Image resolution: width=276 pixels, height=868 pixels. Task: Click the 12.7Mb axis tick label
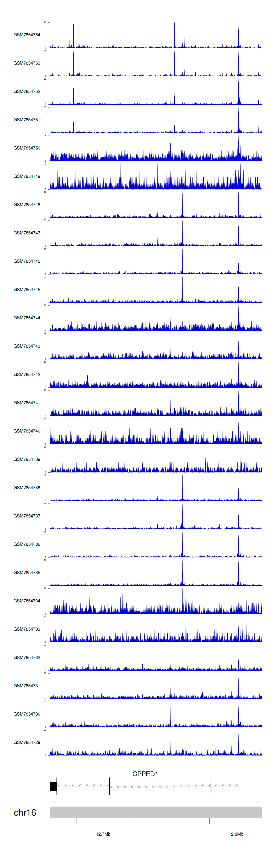pyautogui.click(x=103, y=834)
